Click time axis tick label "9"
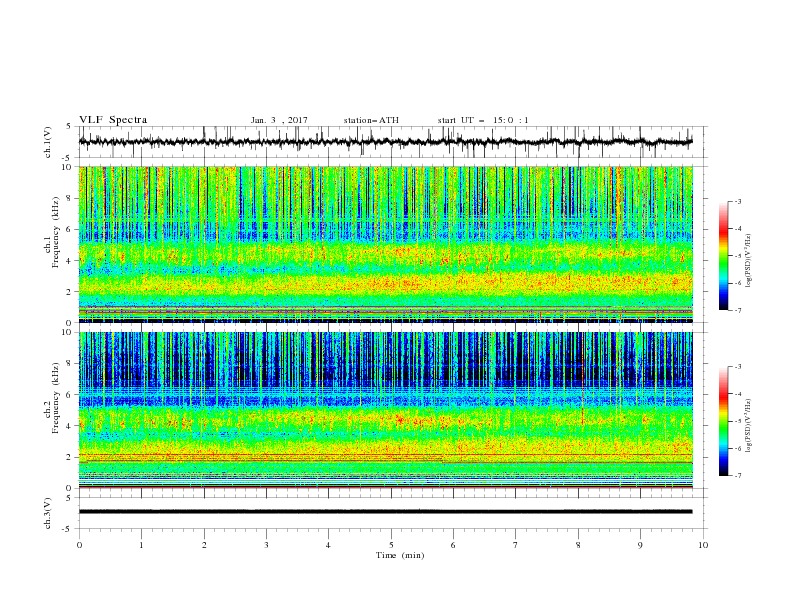 pos(640,545)
